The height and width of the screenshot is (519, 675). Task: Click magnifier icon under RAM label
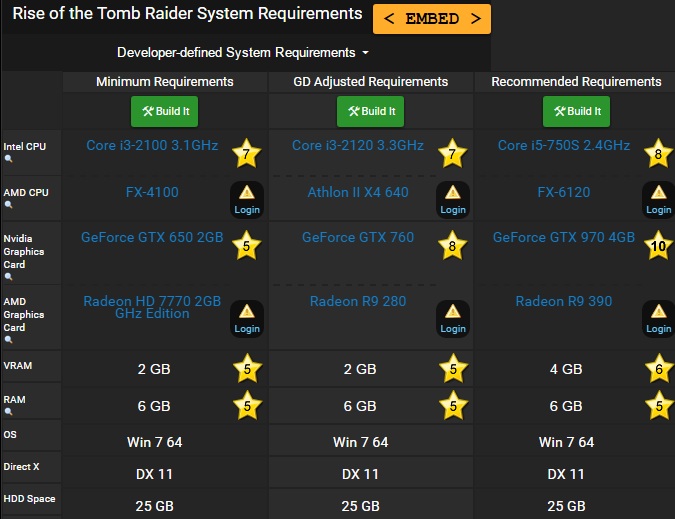(8, 411)
